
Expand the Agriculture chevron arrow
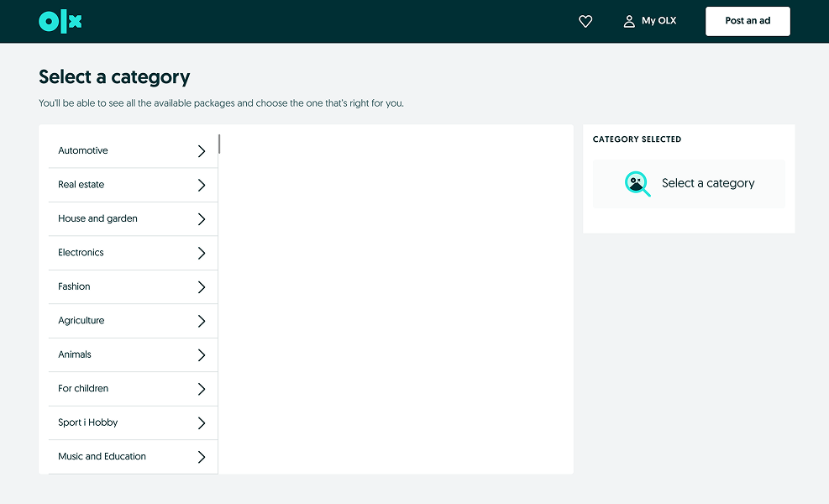click(x=202, y=321)
